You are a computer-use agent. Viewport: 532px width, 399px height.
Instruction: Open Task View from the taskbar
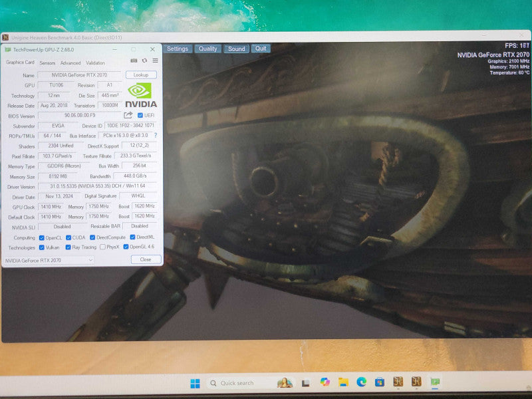(x=305, y=383)
